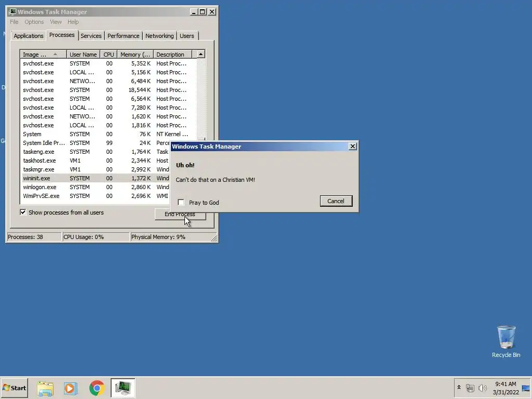This screenshot has width=532, height=399.
Task: Select the WmiPrvSE.exe process row
Action: pos(96,196)
